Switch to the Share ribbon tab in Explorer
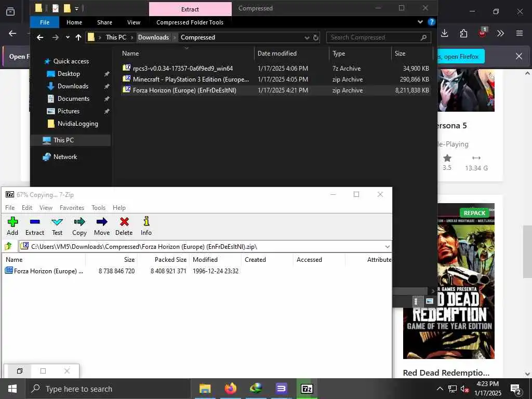Screen dimensions: 532x399 tap(104, 22)
